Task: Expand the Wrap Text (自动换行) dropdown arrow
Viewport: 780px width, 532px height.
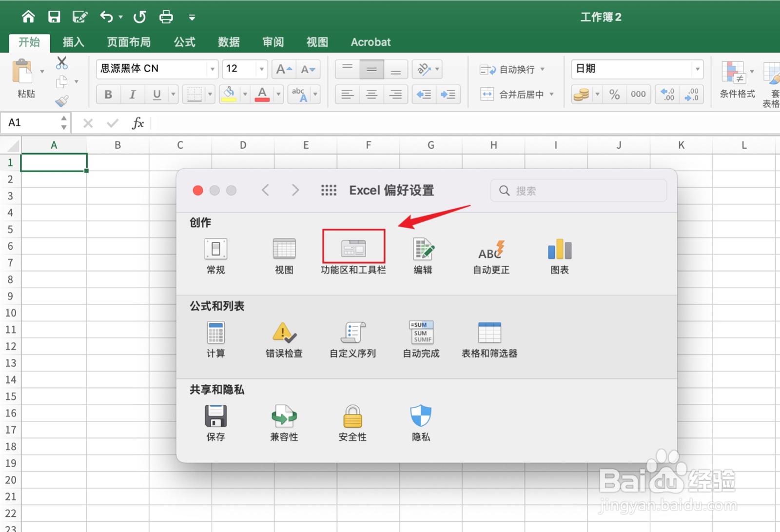Action: [542, 69]
